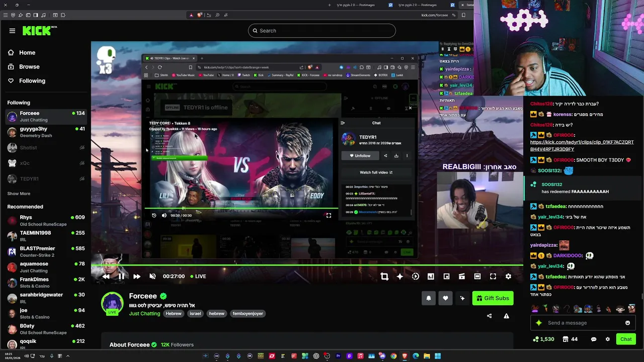644x362 pixels.
Task: Open recommended channel BLASTPremier
Action: point(45,251)
